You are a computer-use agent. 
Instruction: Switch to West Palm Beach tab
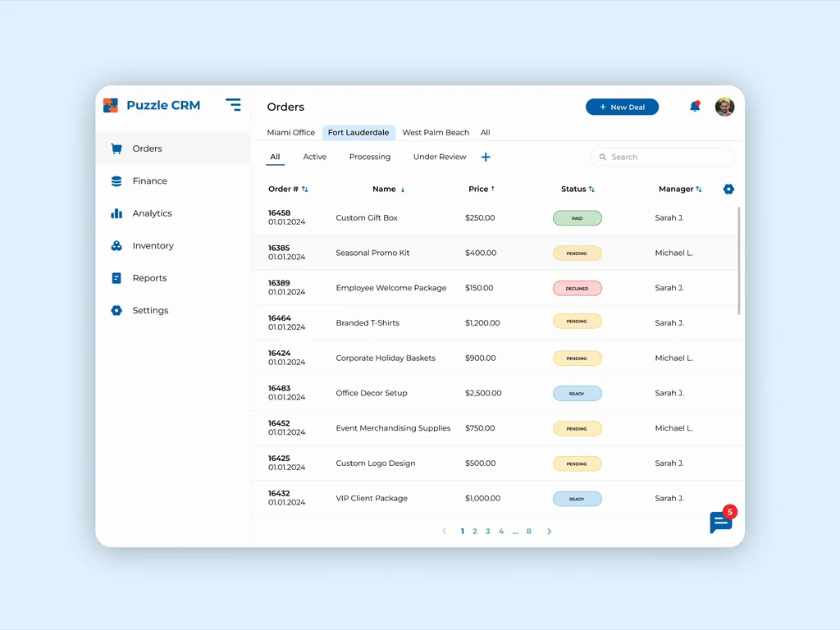(436, 132)
